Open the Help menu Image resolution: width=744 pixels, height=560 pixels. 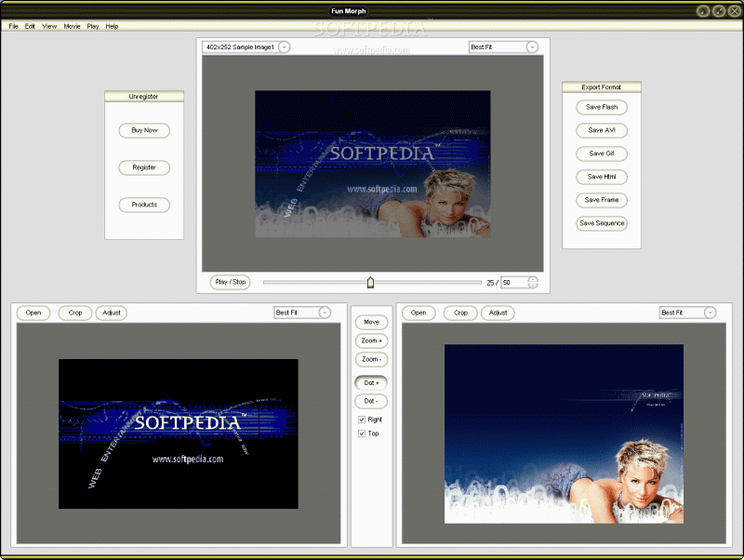pyautogui.click(x=112, y=27)
